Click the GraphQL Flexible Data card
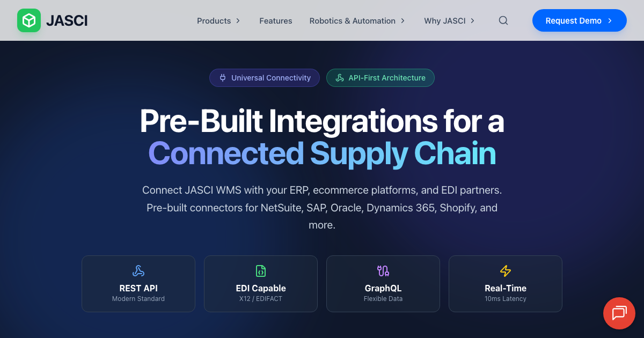This screenshot has width=644, height=338. 383,284
